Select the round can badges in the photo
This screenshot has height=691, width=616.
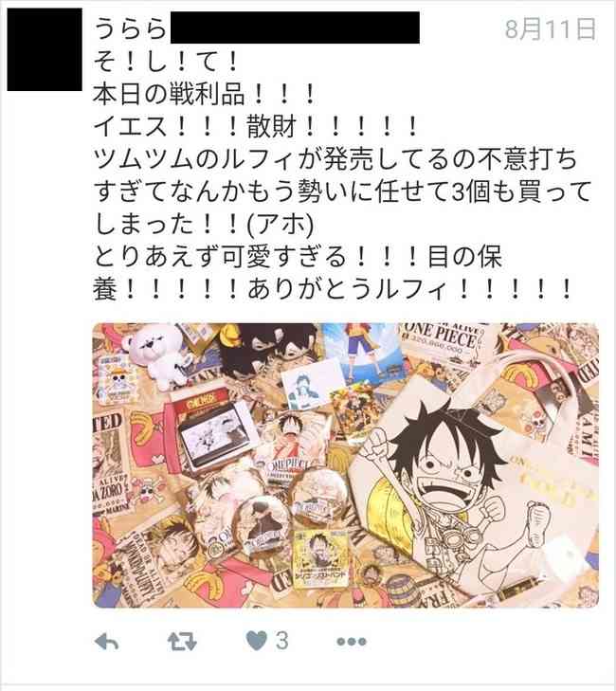pos(264,507)
